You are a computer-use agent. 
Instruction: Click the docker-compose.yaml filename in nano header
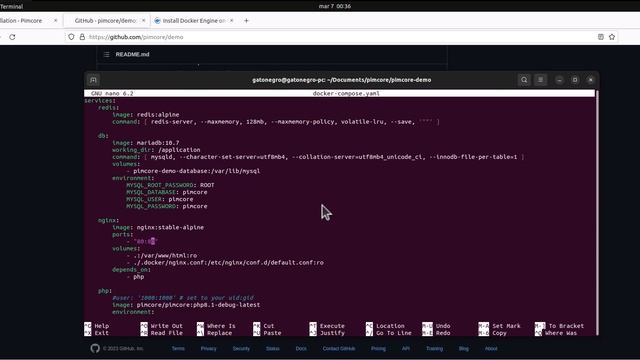coord(346,93)
